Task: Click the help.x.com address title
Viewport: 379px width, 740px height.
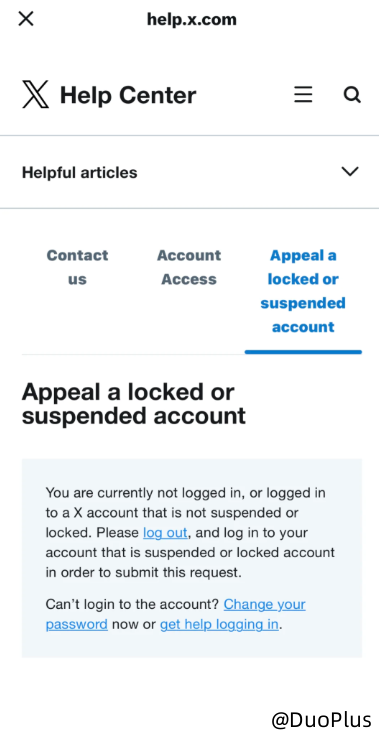Action: click(x=192, y=19)
